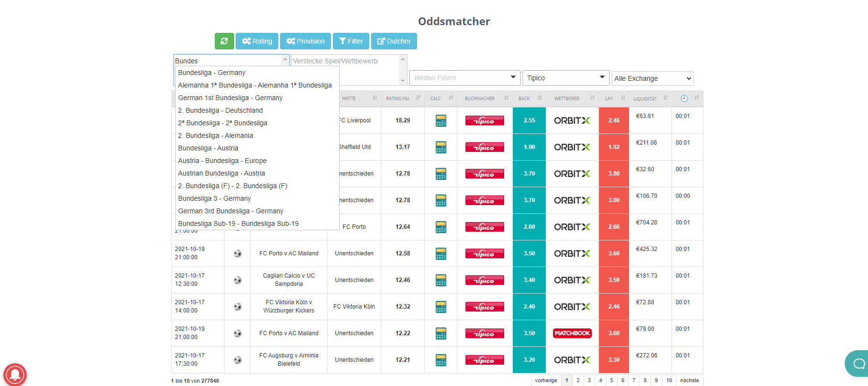Screen dimensions: 868x386
Task: Open the red notification bell
Action: coord(15,374)
